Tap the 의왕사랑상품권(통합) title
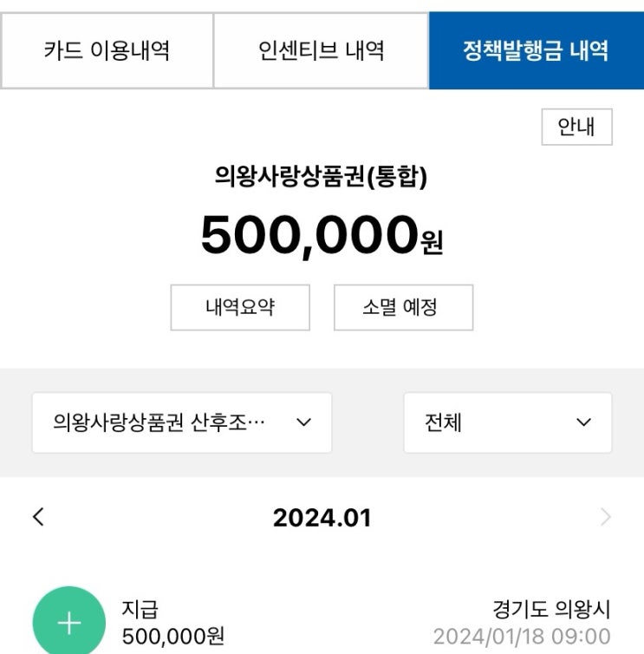Image resolution: width=644 pixels, height=654 pixels. pyautogui.click(x=322, y=176)
